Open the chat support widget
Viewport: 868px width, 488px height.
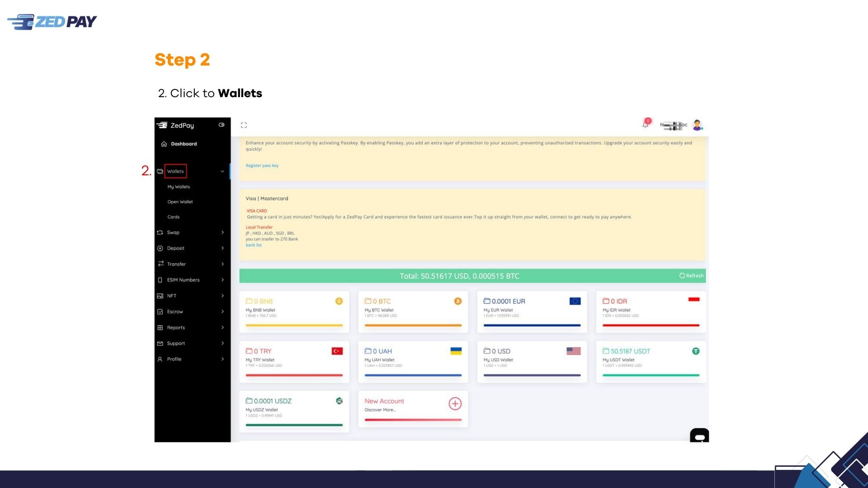coord(699,436)
